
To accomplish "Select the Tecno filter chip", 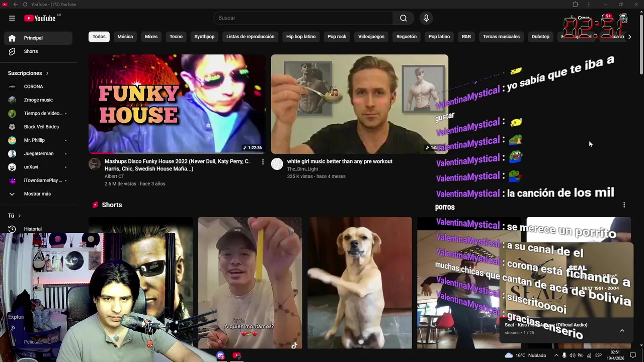I will coord(176,37).
